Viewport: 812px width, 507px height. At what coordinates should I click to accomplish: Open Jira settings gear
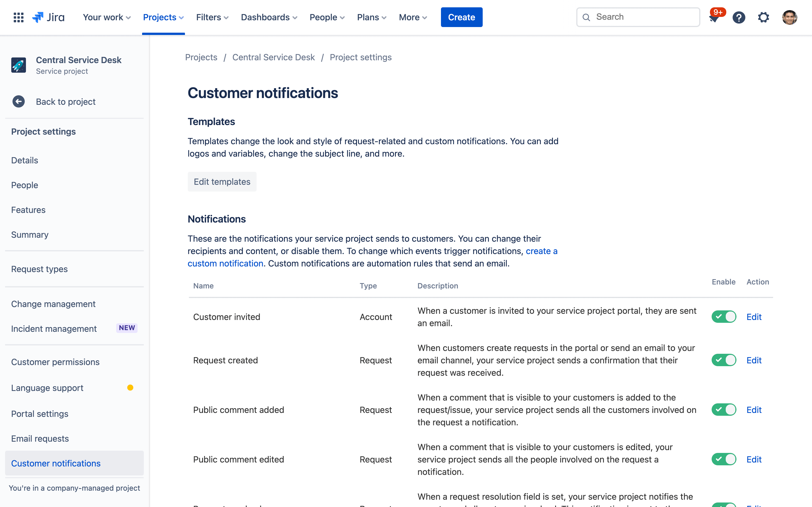(763, 17)
